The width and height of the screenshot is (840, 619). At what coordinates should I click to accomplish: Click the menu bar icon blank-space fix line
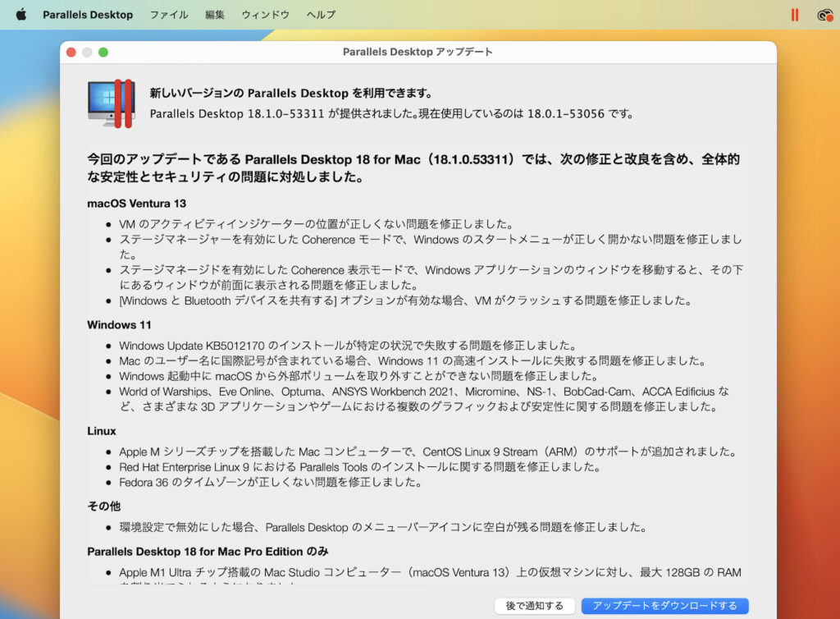click(383, 527)
